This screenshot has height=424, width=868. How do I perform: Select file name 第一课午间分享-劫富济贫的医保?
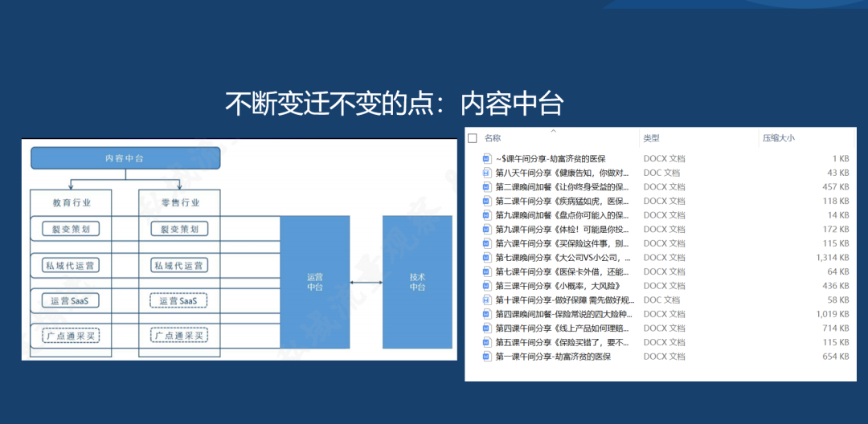pyautogui.click(x=553, y=357)
